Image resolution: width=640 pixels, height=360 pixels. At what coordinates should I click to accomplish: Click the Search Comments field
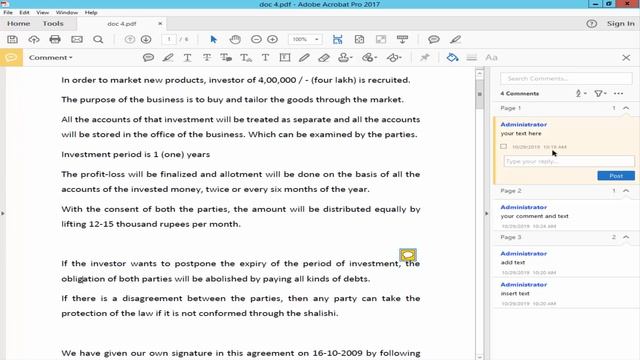coord(567,78)
